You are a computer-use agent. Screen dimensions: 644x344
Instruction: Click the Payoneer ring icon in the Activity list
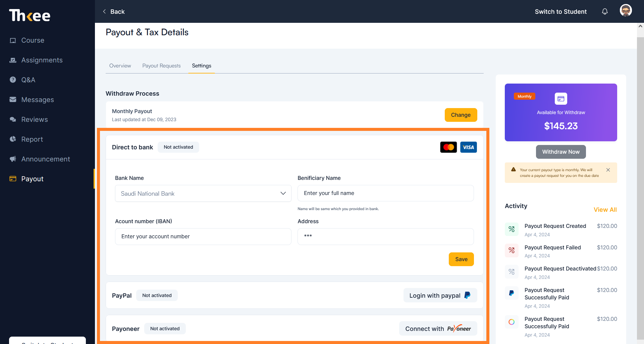pos(512,322)
